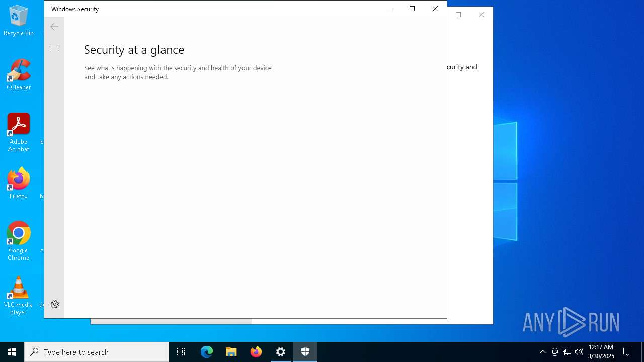Select the Google Chrome desktop shortcut
The width and height of the screenshot is (644, 362).
(19, 241)
